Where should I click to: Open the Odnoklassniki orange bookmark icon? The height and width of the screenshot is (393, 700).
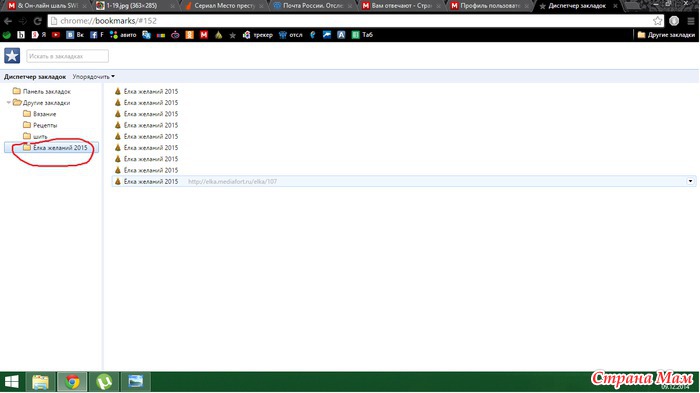[x=190, y=35]
